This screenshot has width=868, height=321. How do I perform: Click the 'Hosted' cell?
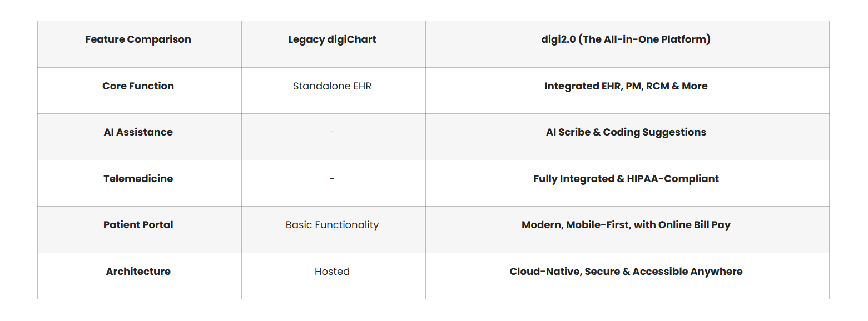tap(332, 272)
